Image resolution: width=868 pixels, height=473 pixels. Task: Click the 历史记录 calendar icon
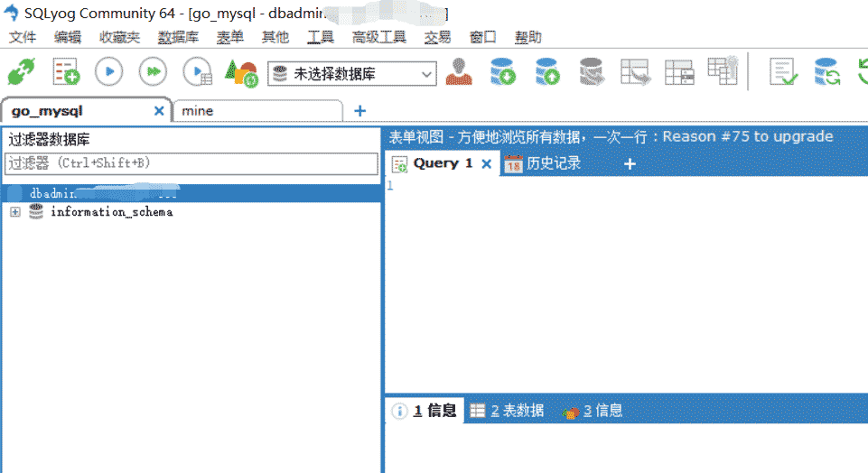[x=514, y=164]
